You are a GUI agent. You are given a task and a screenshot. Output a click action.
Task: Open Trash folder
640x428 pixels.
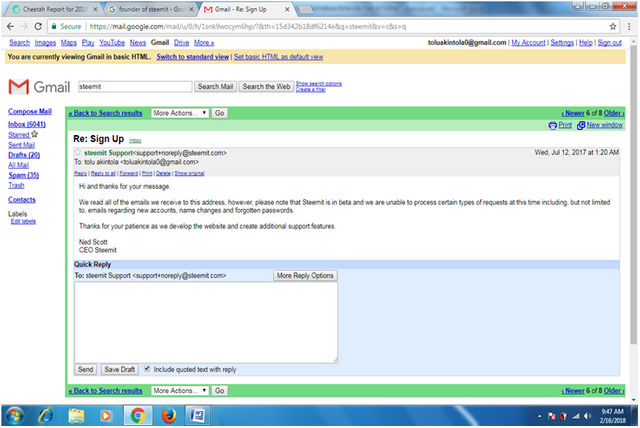(x=16, y=186)
